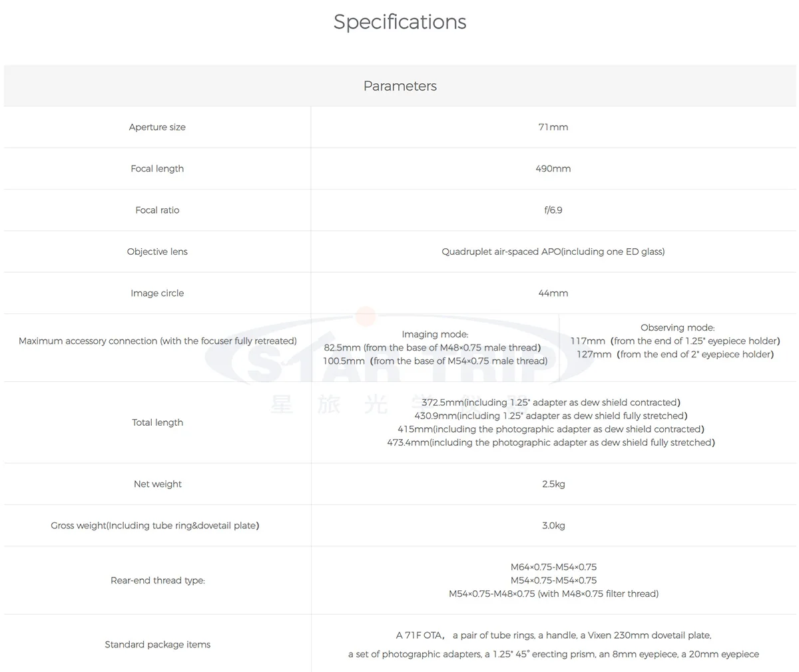799x672 pixels.
Task: Click the Quadruplet air-spaced APO description
Action: pos(553,252)
